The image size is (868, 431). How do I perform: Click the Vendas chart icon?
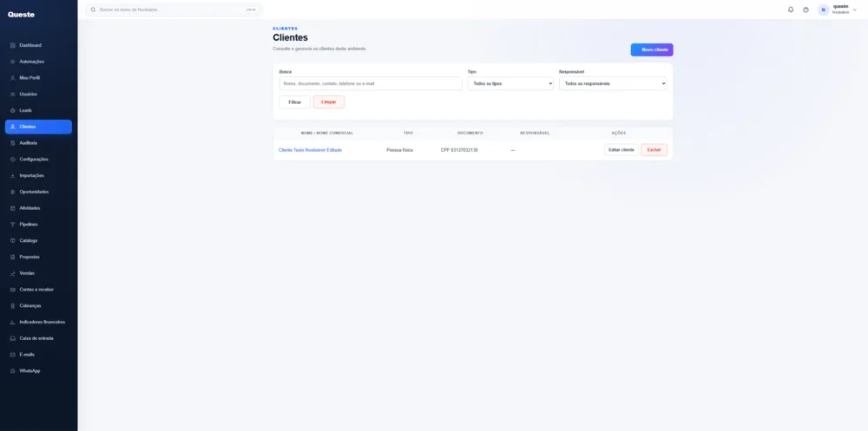[x=13, y=273]
